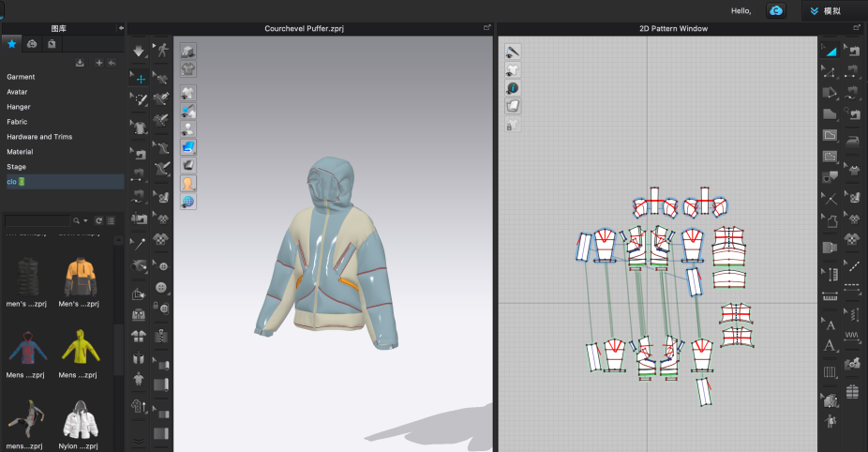Click the back arrow button in library
Image resolution: width=868 pixels, height=452 pixels.
112,63
